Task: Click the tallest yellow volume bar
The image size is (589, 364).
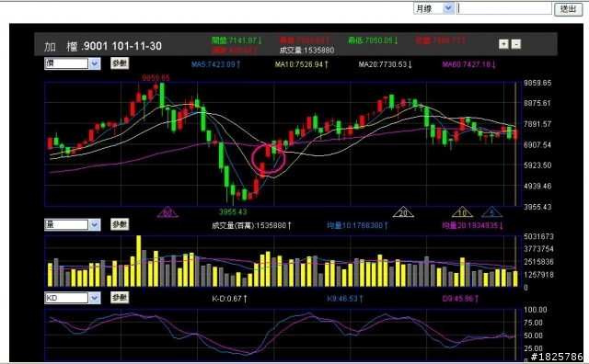Action: click(139, 261)
